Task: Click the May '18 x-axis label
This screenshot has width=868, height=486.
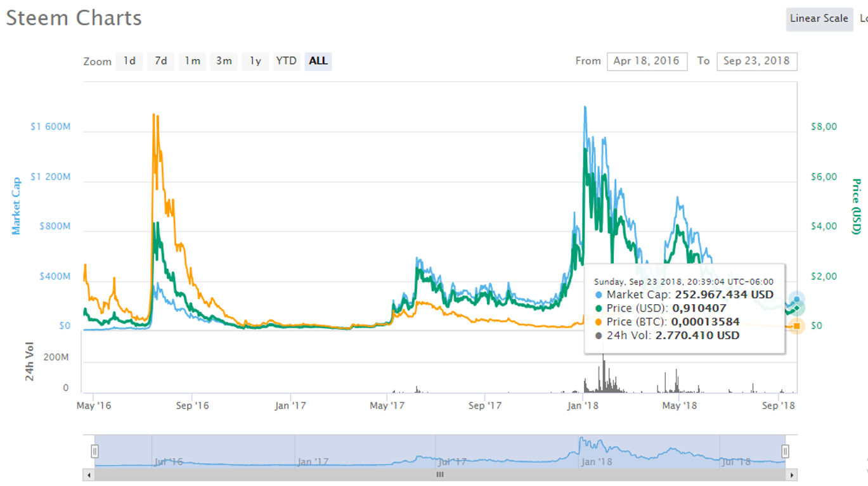Action: tap(680, 406)
